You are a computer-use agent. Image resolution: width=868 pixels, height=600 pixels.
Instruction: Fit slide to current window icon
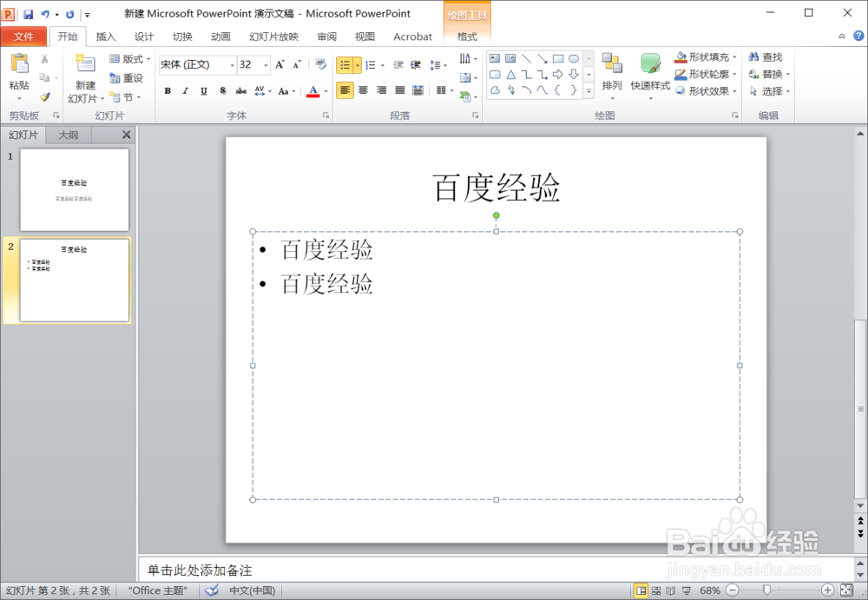[x=846, y=590]
